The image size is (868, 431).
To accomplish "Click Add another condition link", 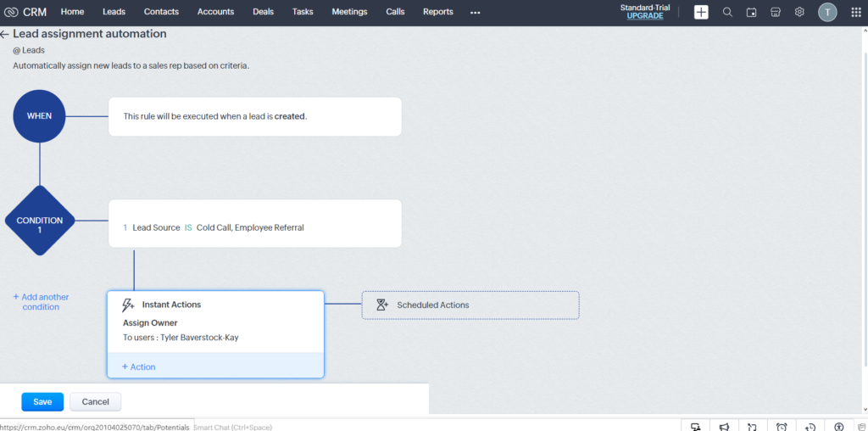I will pyautogui.click(x=41, y=302).
